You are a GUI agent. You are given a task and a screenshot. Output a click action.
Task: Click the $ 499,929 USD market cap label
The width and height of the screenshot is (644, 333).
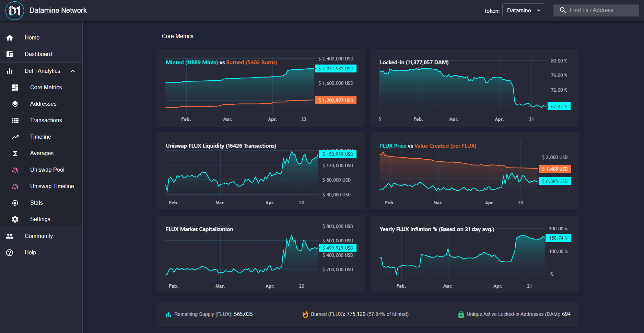coord(338,248)
